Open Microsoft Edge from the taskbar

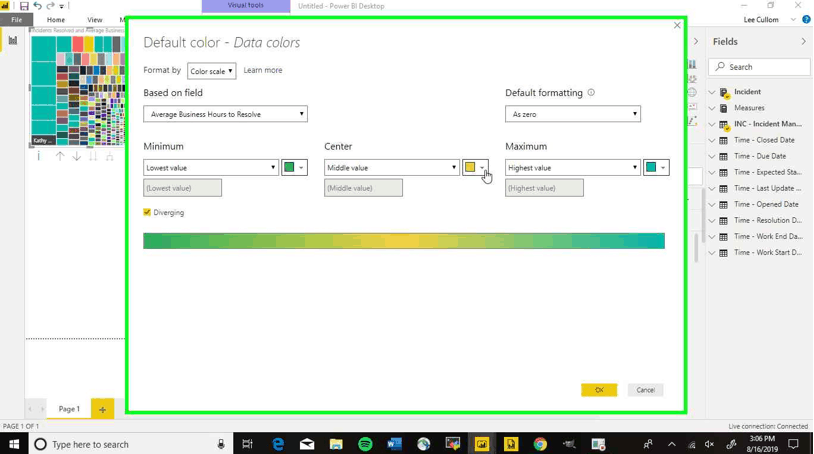pyautogui.click(x=278, y=444)
